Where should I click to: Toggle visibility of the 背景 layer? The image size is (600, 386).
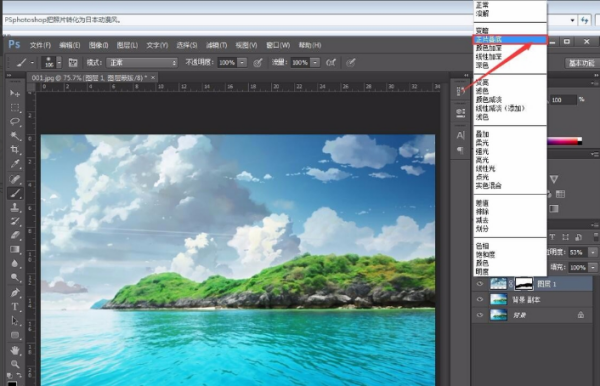479,315
